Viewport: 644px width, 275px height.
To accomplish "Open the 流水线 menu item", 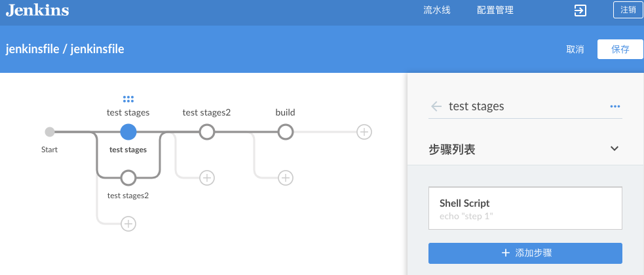I will click(437, 11).
